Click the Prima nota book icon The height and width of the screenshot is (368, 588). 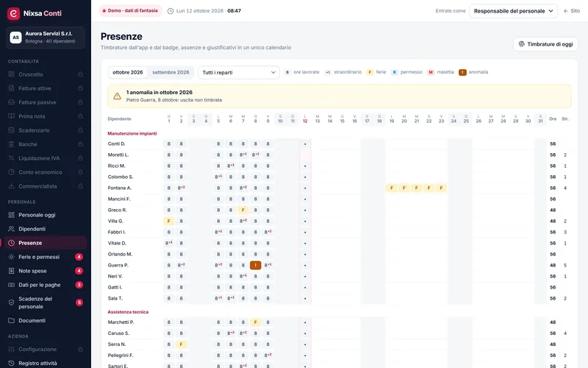tap(11, 116)
